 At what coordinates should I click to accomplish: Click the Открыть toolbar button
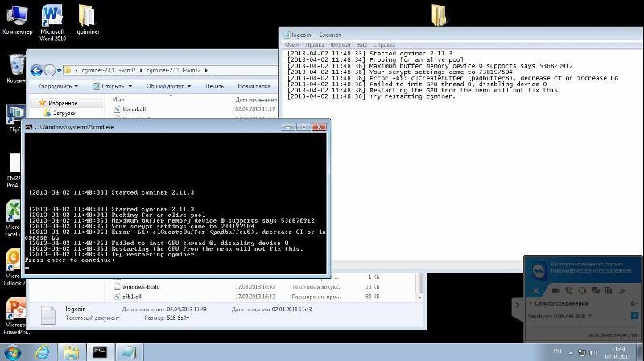[109, 86]
